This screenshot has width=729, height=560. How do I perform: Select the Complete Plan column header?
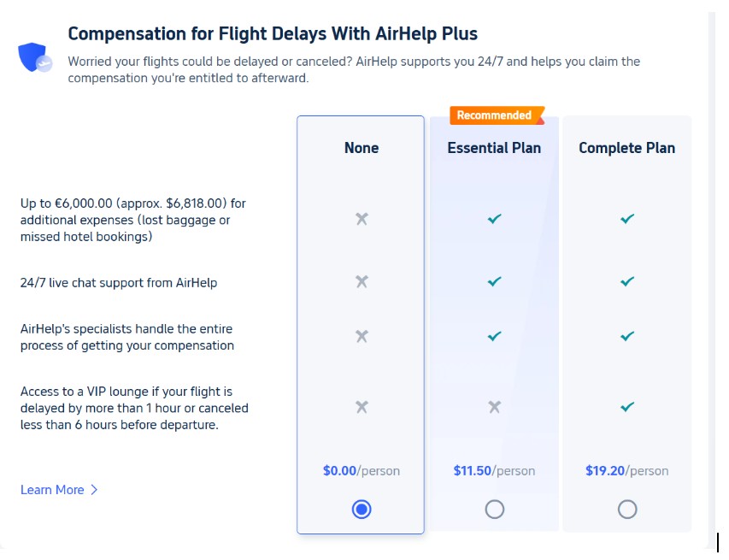pyautogui.click(x=626, y=147)
